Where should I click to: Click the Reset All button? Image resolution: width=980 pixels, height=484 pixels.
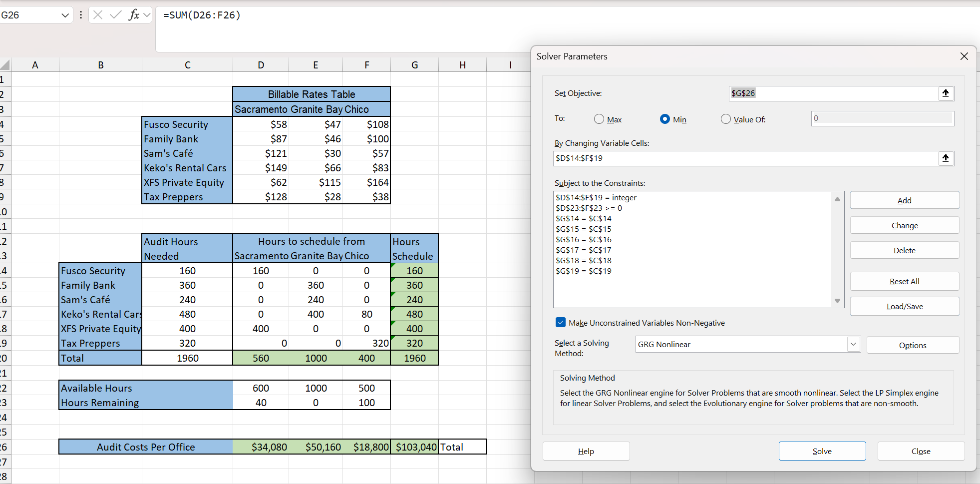point(904,281)
